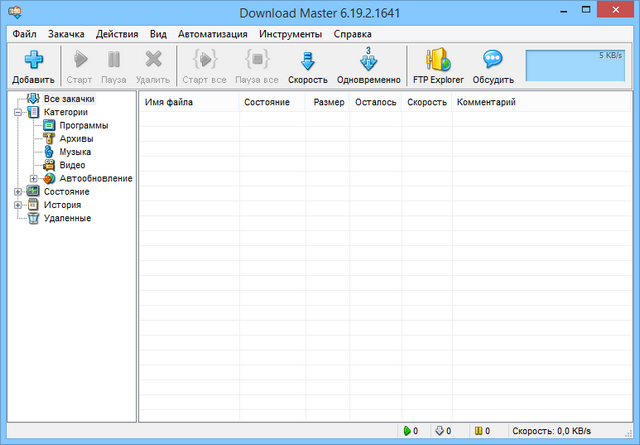Open the Обсудить discussion icon
Viewport: 640px width, 445px height.
(492, 61)
